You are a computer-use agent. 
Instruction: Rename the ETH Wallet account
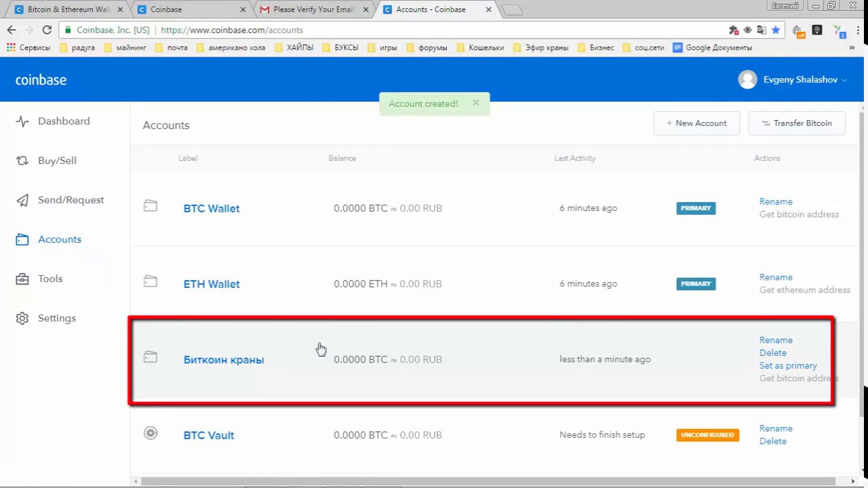(776, 277)
